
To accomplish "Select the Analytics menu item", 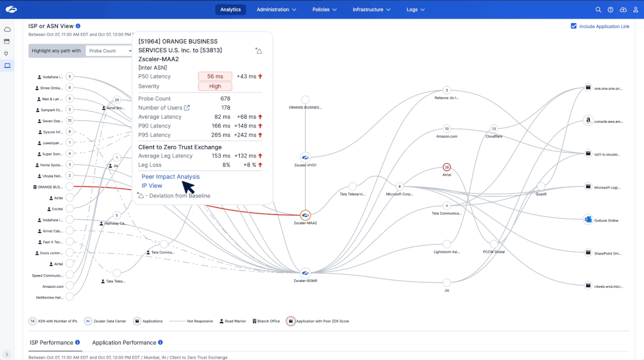I will [230, 10].
